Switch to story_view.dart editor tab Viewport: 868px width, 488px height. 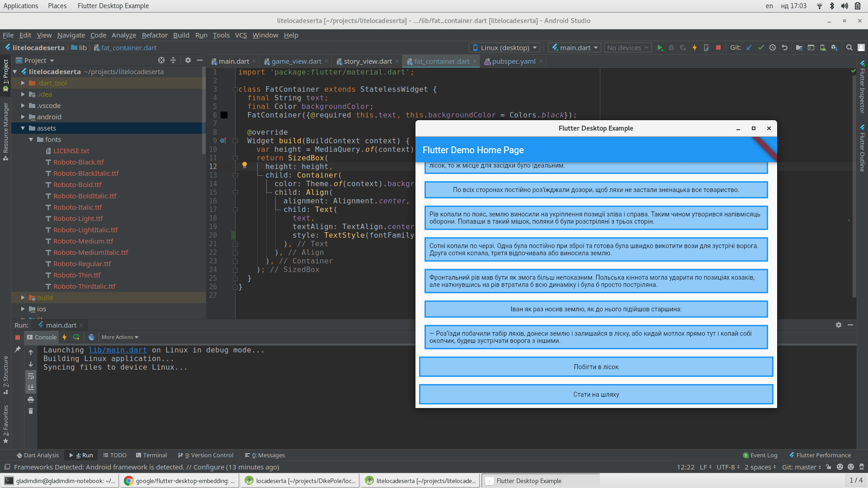[x=367, y=61]
